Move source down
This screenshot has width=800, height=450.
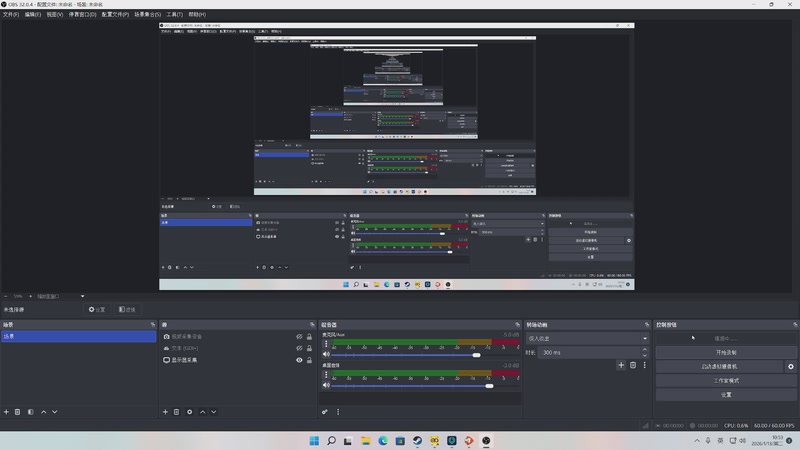(x=214, y=412)
